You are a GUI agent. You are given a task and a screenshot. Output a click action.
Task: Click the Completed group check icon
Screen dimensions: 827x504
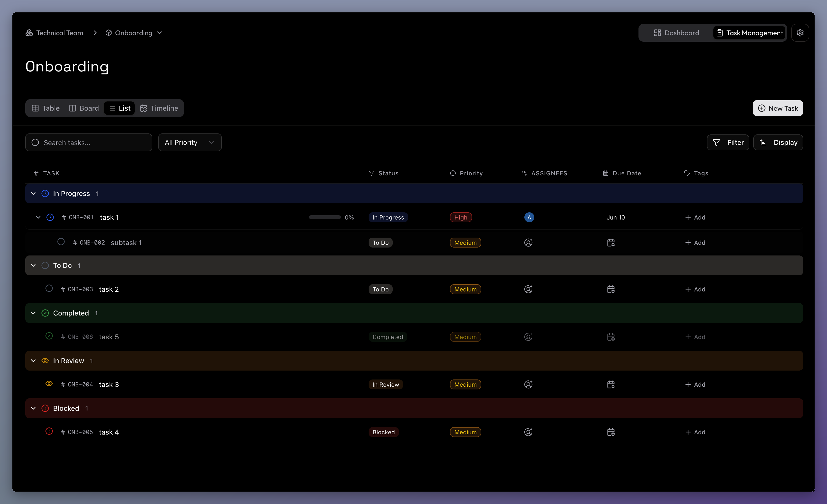click(45, 313)
